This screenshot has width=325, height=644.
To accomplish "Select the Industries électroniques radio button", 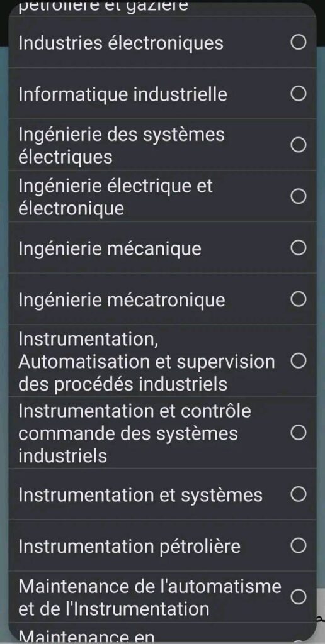I will pos(299,42).
